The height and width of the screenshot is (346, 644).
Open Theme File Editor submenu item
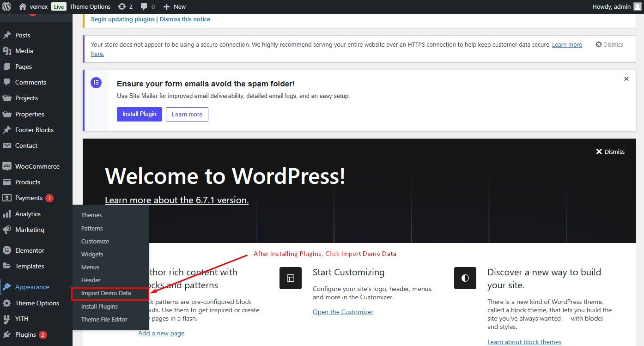(104, 319)
